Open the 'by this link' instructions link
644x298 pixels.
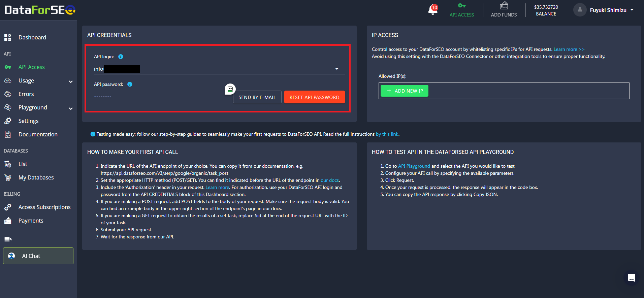pyautogui.click(x=387, y=134)
